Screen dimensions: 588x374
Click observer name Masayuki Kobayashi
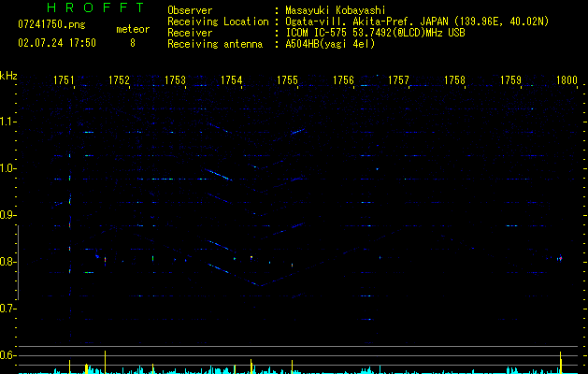click(336, 10)
